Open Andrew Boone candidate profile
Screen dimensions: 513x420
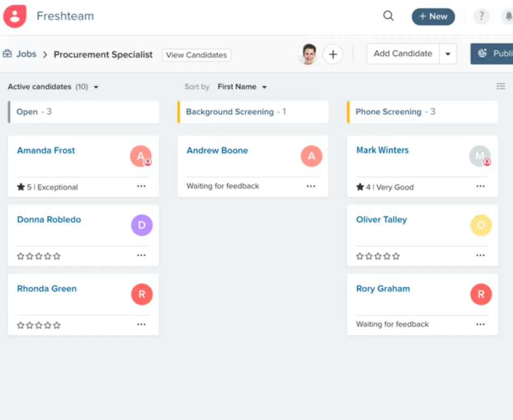tap(217, 151)
